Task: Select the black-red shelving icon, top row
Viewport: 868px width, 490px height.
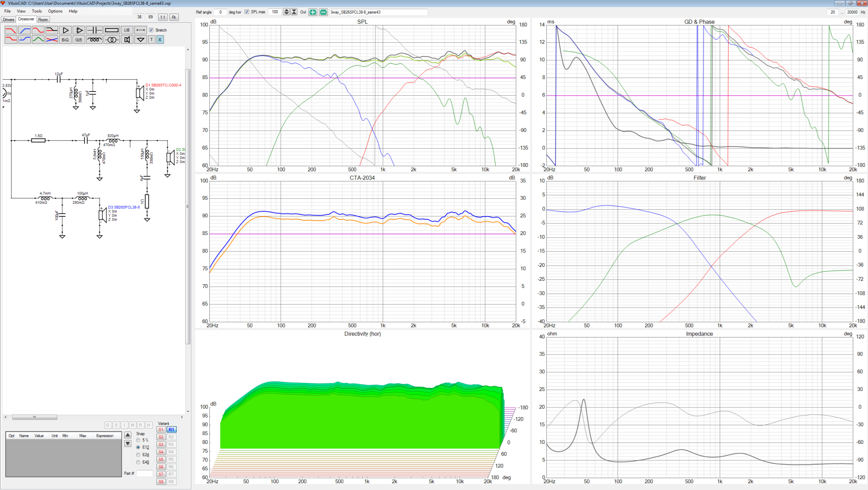Action: [x=52, y=30]
